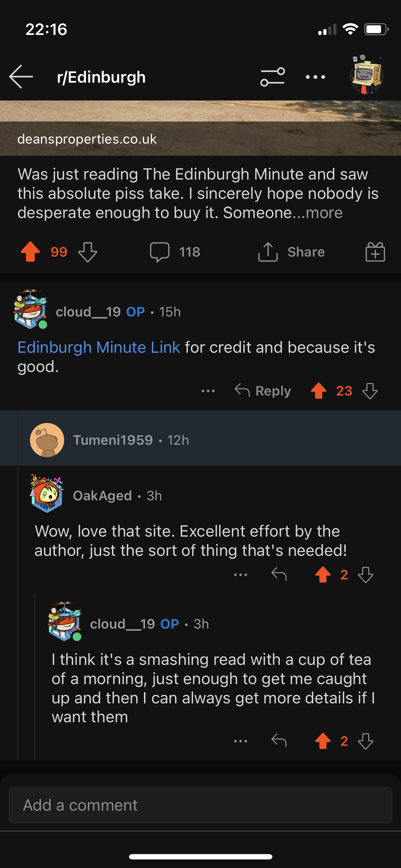This screenshot has width=401, height=868.
Task: Reply to OakAged's comment with arrow icon
Action: pos(279,574)
